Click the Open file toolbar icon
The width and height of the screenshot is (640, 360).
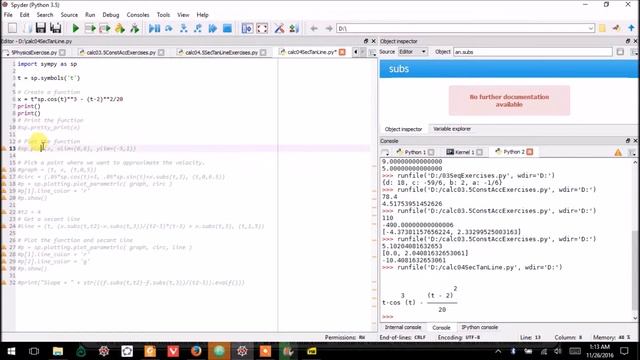(x=27, y=28)
